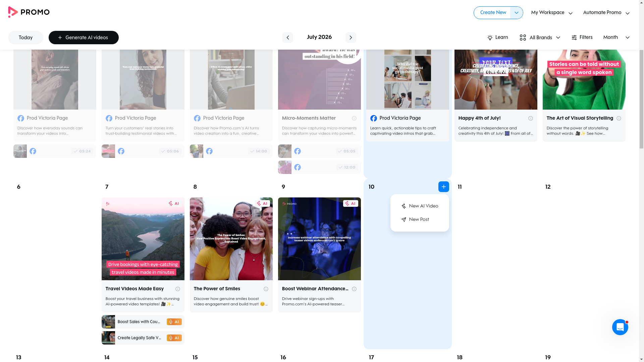The height and width of the screenshot is (362, 644).
Task: Open the All Brands dropdown
Action: click(x=540, y=38)
